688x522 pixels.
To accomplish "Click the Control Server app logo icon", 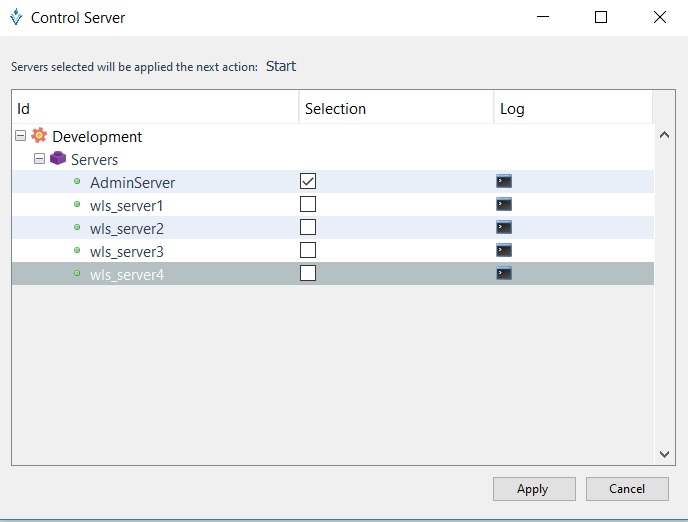I will pyautogui.click(x=15, y=17).
